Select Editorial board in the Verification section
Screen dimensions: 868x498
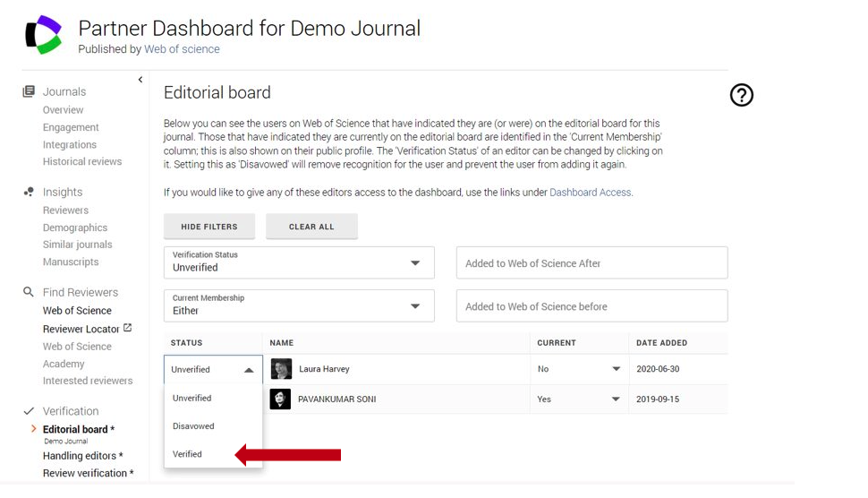[79, 429]
